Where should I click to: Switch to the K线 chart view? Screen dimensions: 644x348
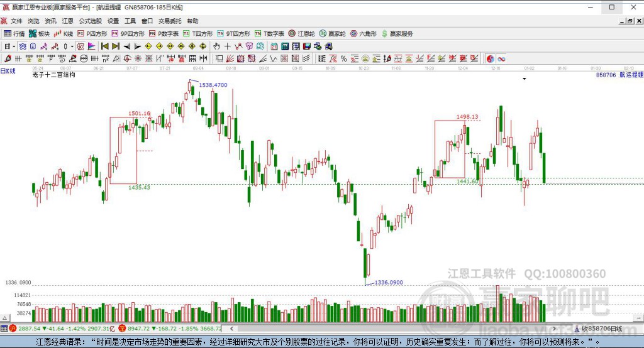(x=64, y=34)
